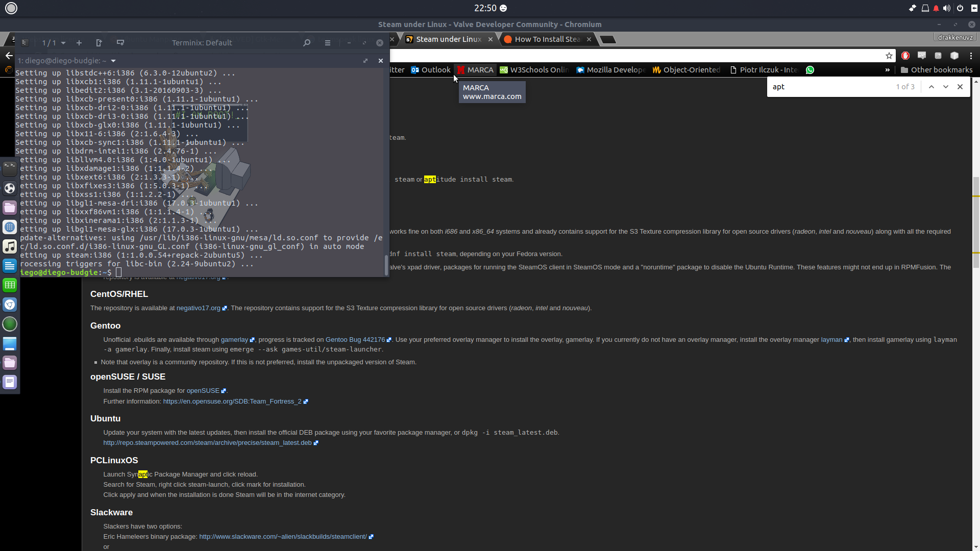Expand the hidden bookmarks overflow chevron
Screen dimensions: 980x551
[x=887, y=70]
